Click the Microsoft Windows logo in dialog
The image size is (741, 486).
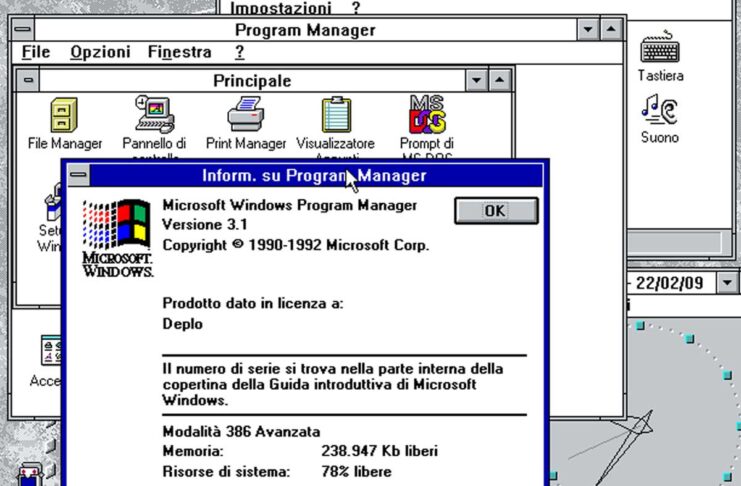click(117, 238)
